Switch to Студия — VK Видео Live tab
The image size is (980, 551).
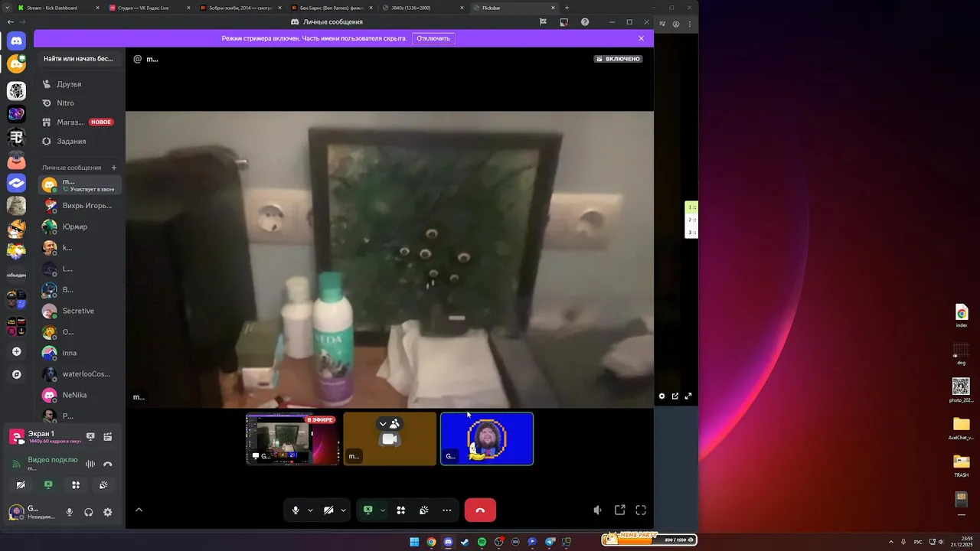pos(149,8)
